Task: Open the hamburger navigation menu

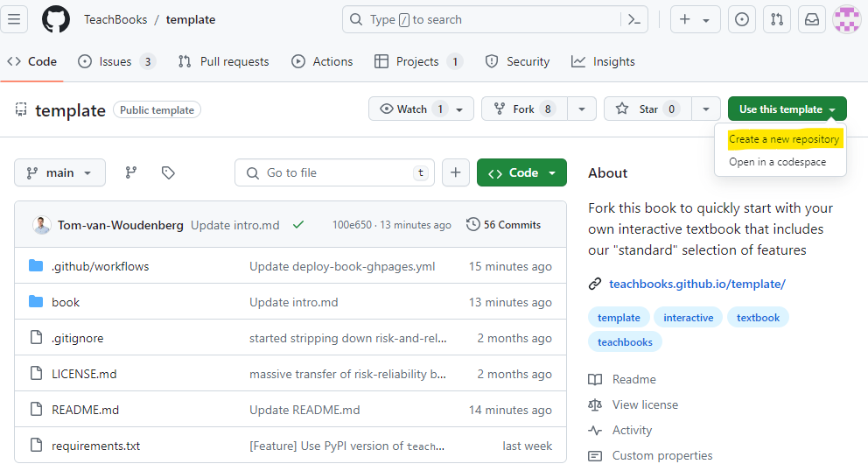Action: click(x=14, y=19)
